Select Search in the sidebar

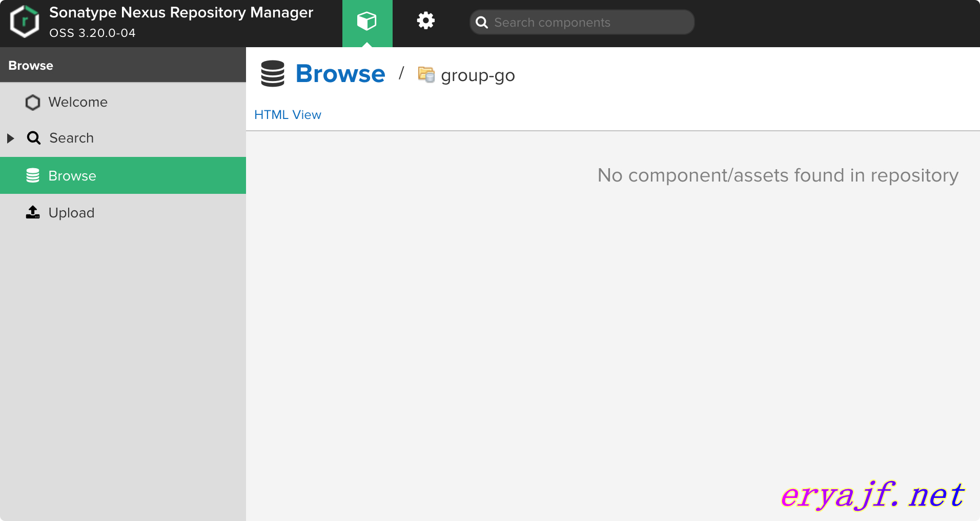click(x=123, y=138)
